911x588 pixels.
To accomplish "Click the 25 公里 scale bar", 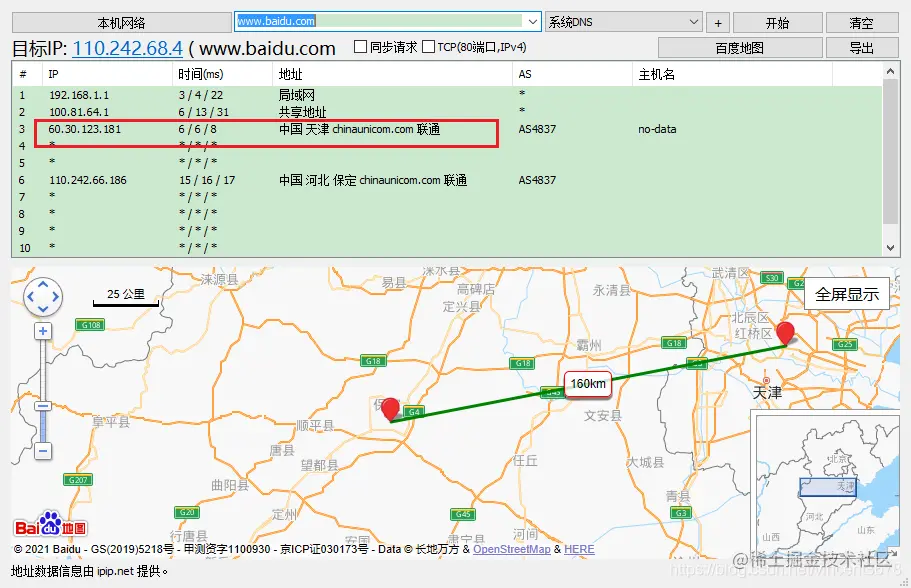I will (126, 297).
